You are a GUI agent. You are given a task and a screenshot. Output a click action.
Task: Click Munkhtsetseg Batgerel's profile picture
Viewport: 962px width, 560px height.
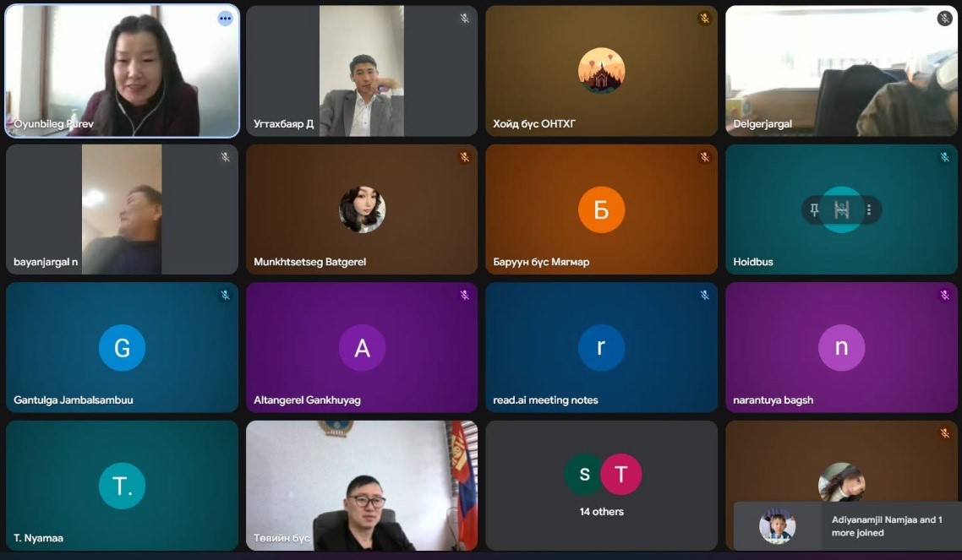[362, 209]
